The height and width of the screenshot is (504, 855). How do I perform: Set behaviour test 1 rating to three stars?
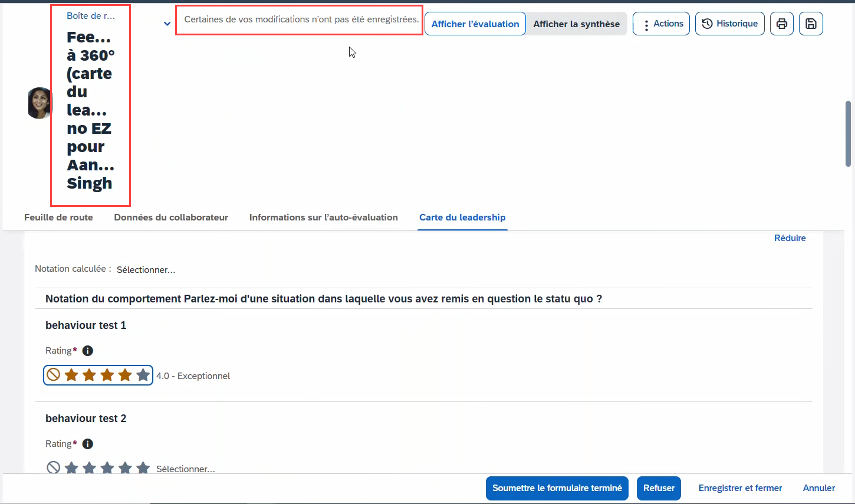[107, 375]
